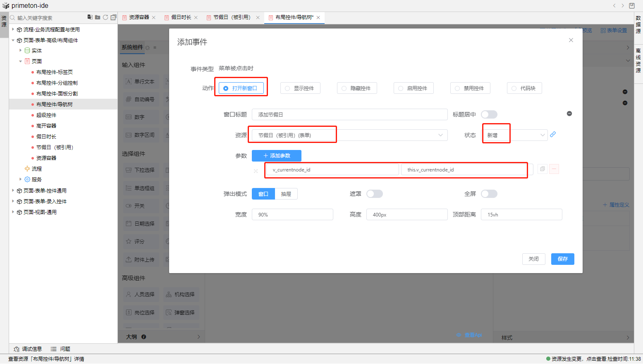Open the 状态 dropdown showing 新增

[515, 135]
